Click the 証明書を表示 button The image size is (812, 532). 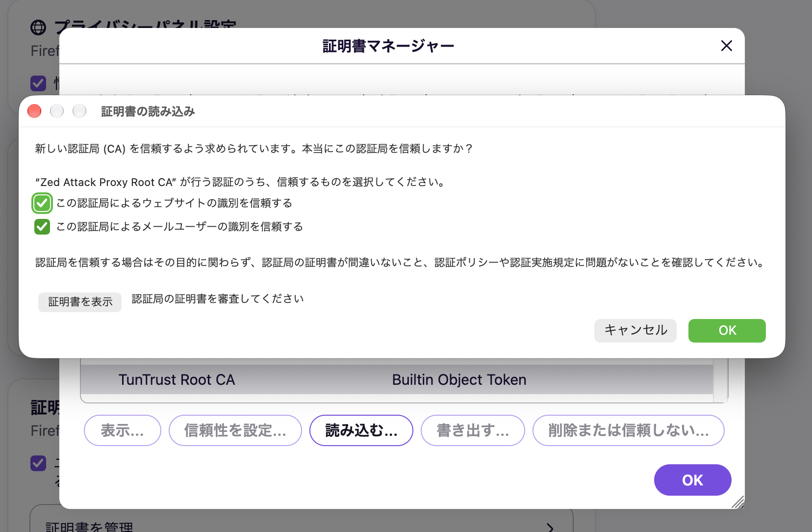coord(80,302)
